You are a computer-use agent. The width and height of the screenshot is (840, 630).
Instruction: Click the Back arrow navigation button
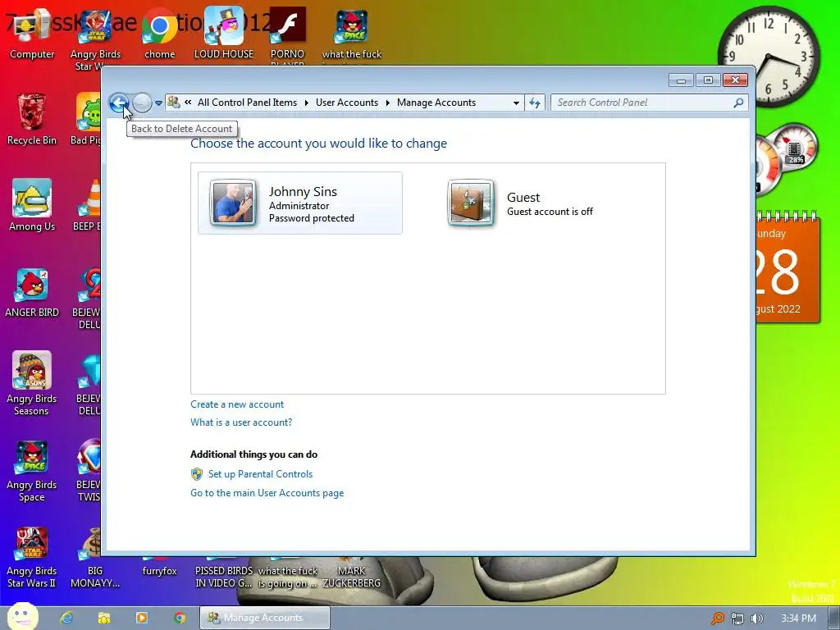tap(118, 103)
